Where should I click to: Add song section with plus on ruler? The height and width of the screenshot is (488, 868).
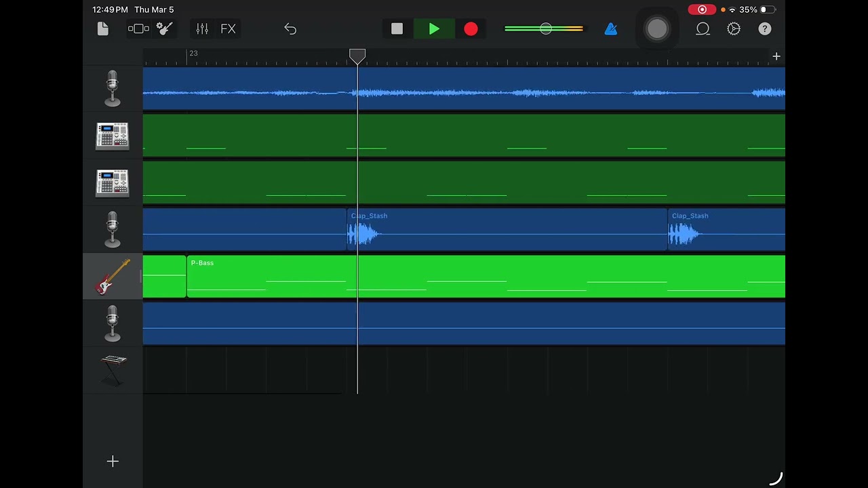pyautogui.click(x=776, y=56)
